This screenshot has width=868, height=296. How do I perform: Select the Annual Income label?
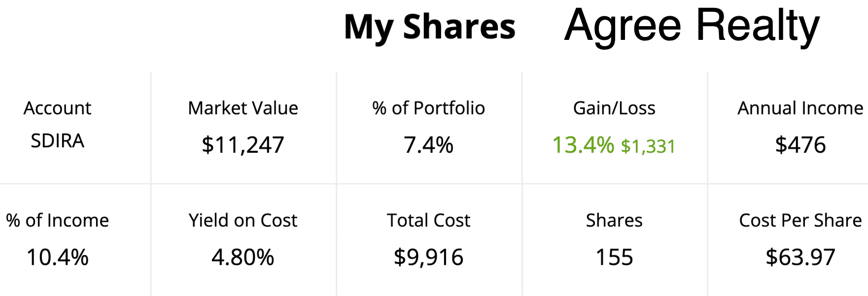point(800,108)
